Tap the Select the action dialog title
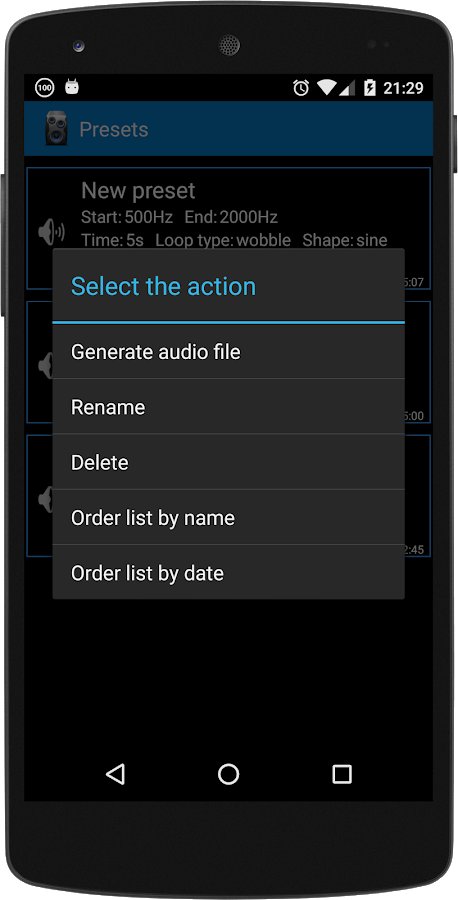The width and height of the screenshot is (458, 900). (x=163, y=286)
